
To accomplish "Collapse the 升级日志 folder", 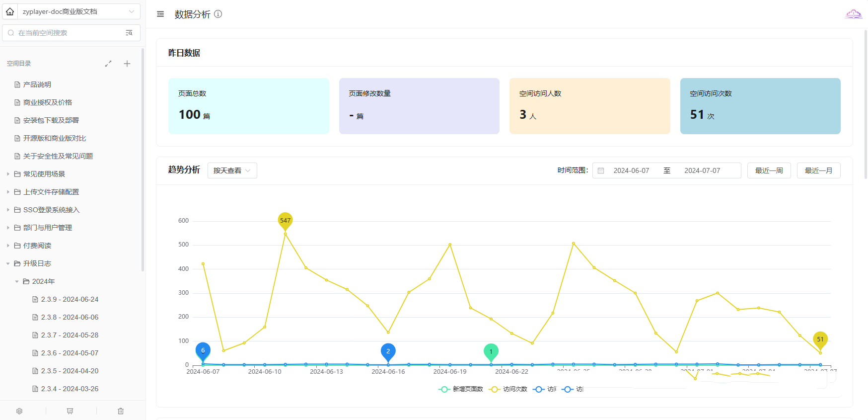I will coord(8,263).
